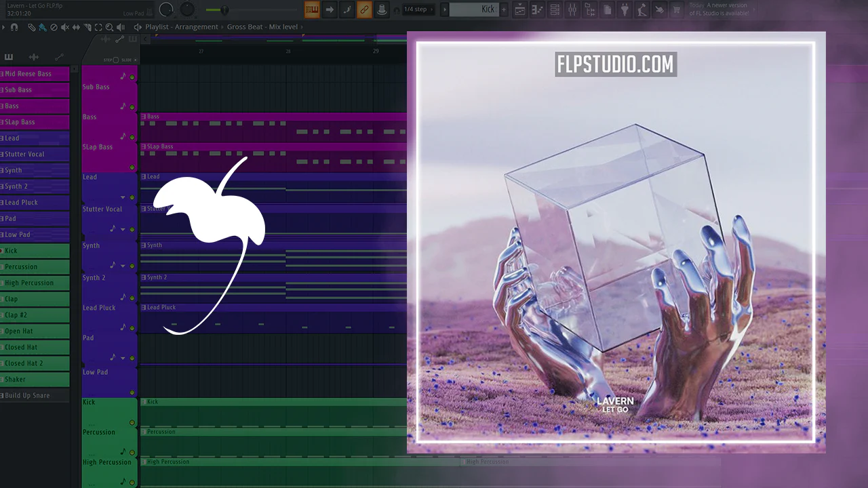This screenshot has height=488, width=868.
Task: Toggle the orange link-controller icon
Action: tap(364, 9)
